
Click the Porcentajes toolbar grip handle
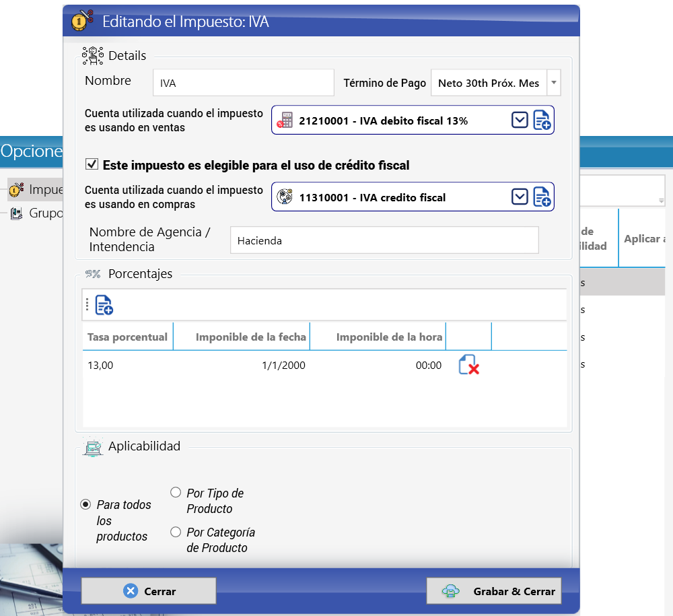(87, 304)
